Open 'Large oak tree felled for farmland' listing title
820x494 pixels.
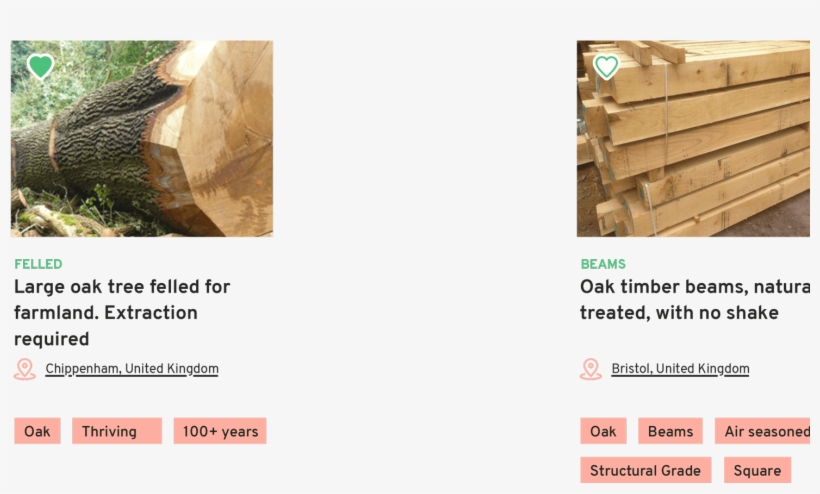click(x=122, y=312)
